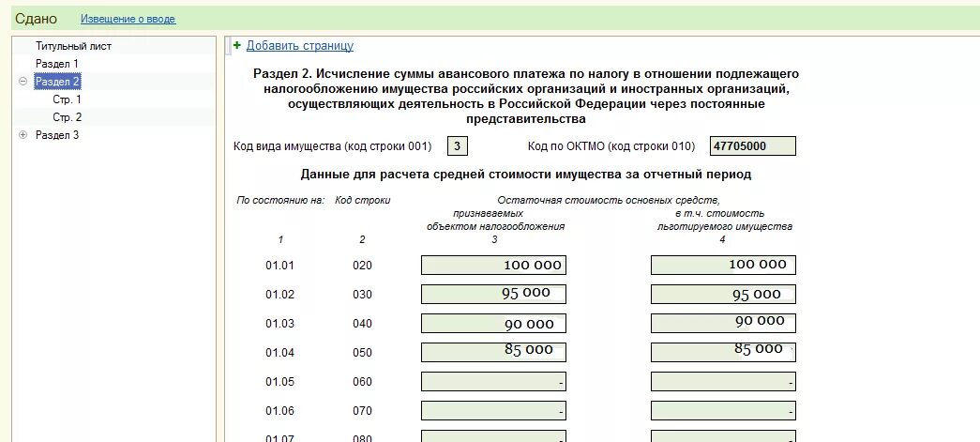Select Раздел 1 in the tree
Screen dimensions: 980x442
tap(57, 64)
